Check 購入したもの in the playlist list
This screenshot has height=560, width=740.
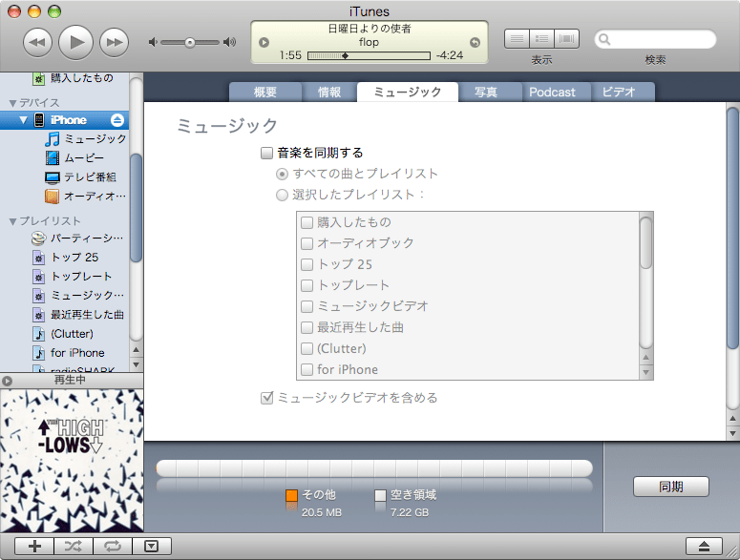click(x=307, y=222)
